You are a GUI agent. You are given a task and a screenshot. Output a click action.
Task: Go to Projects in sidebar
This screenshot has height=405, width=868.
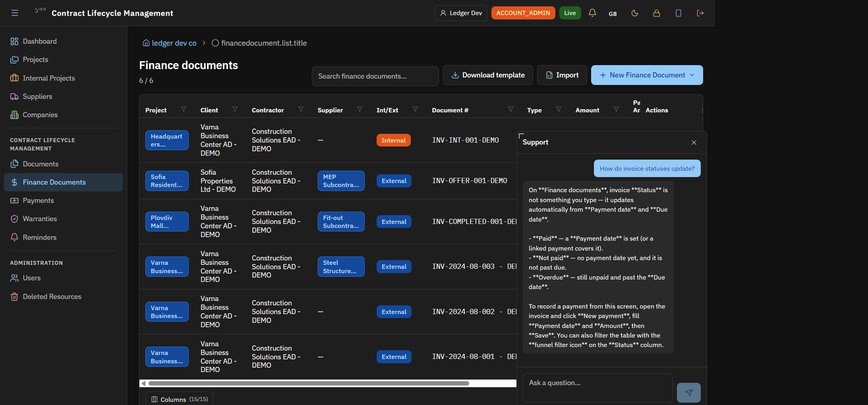(x=64, y=60)
